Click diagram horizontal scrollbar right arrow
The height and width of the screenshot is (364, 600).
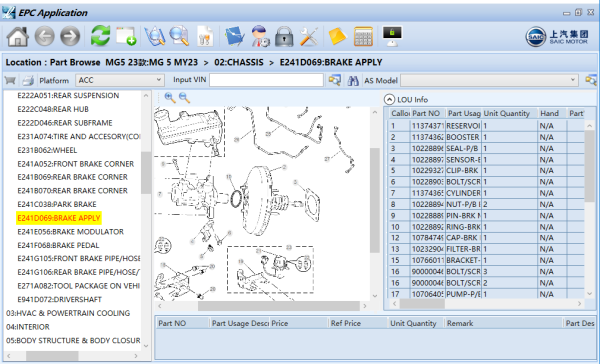[x=365, y=306]
